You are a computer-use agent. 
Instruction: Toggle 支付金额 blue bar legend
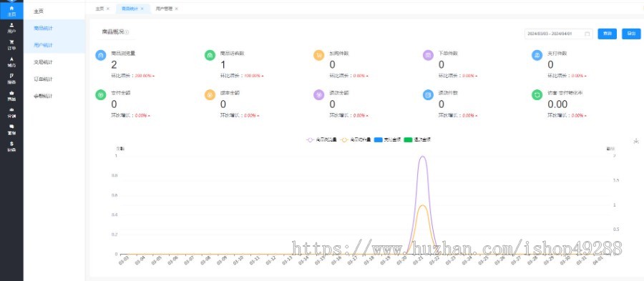coord(387,140)
